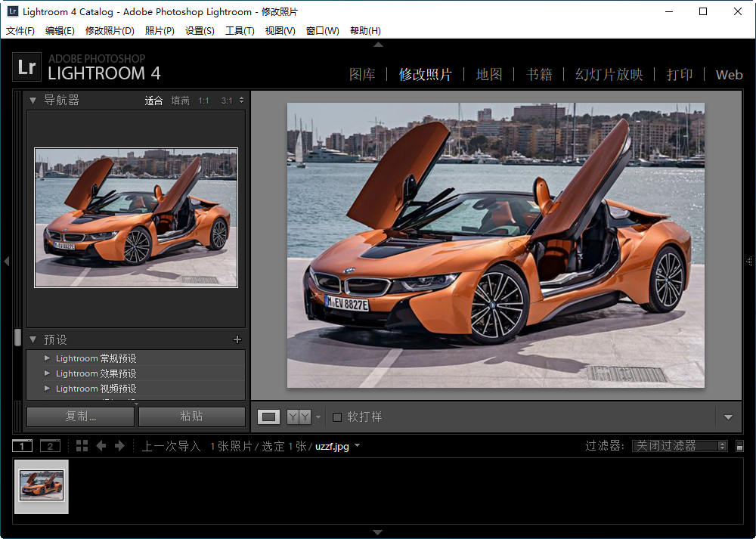Collapse the filmstrip with the bottom arrow

tap(378, 532)
